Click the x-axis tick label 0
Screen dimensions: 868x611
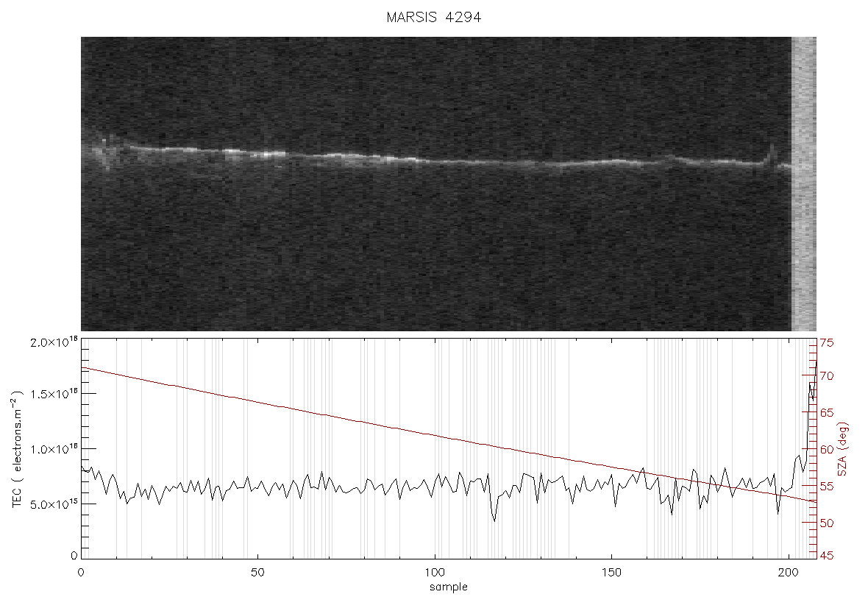pyautogui.click(x=82, y=573)
